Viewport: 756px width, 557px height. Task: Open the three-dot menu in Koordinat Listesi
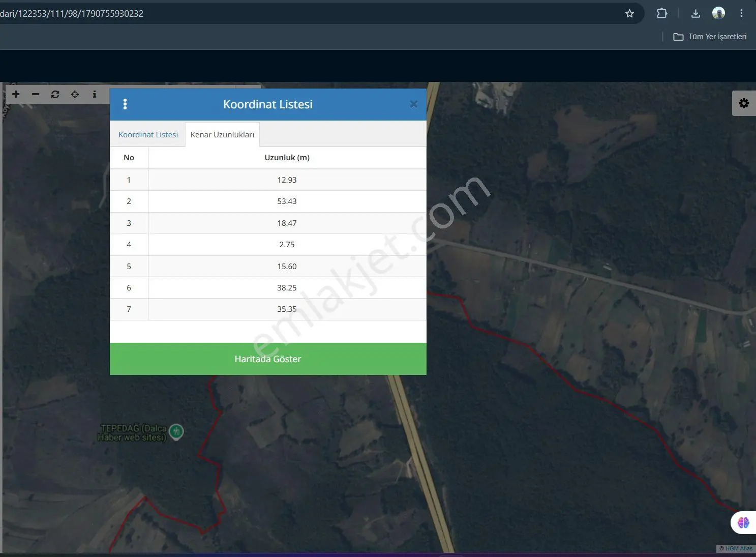125,104
